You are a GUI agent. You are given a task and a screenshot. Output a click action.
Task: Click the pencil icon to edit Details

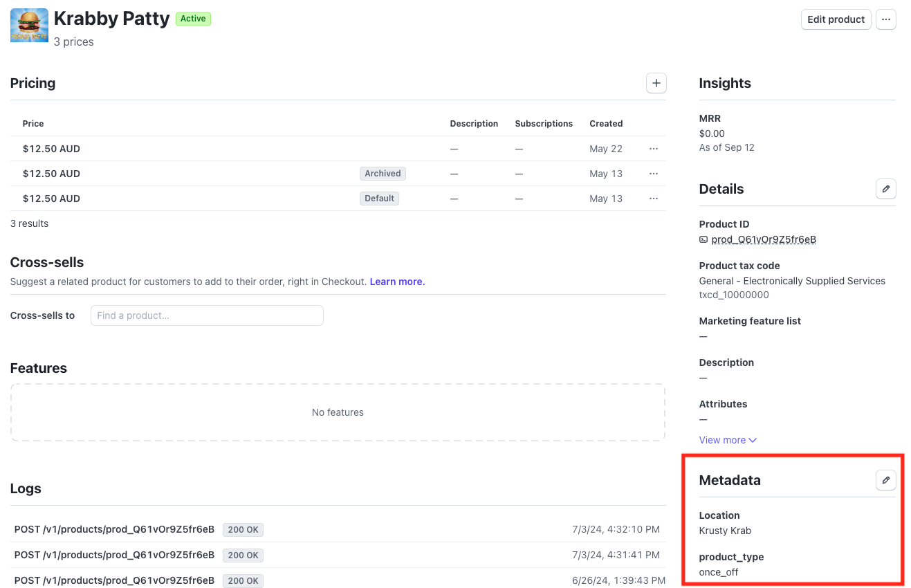coord(885,189)
